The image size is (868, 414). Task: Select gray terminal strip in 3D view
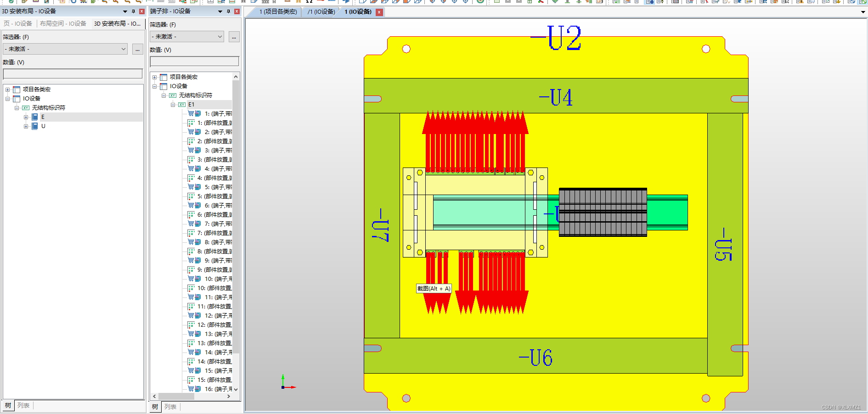coord(603,213)
